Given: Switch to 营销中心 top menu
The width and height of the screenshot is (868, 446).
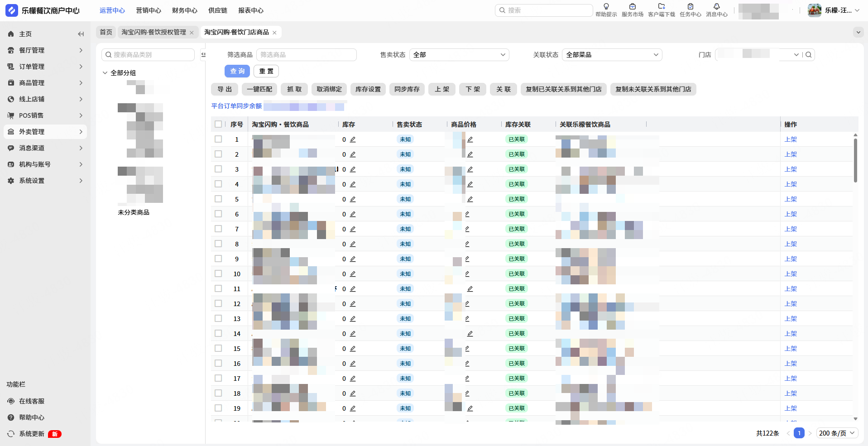Looking at the screenshot, I should 149,10.
